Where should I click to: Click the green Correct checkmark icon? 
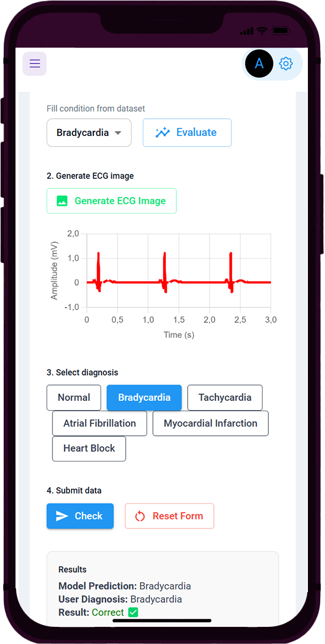point(133,612)
